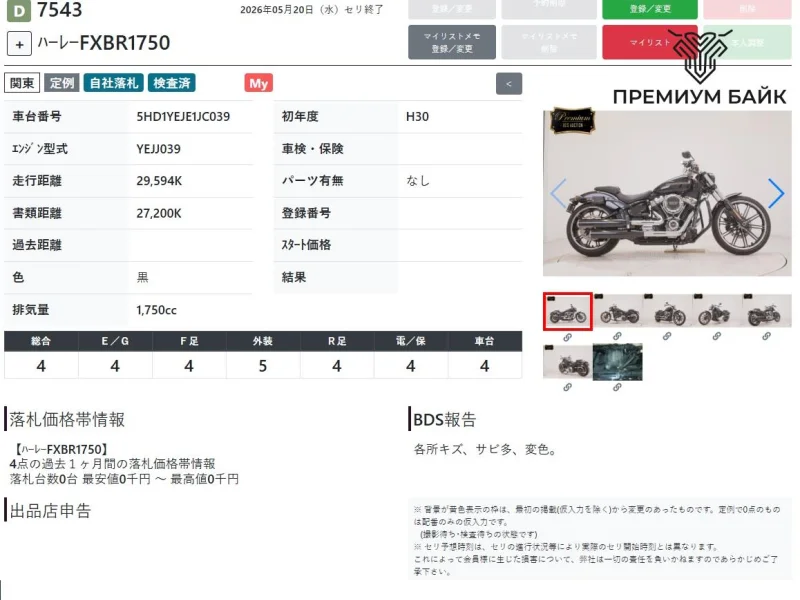Click the 【ハーレーFXBR1750】 price info line
The height and width of the screenshot is (600, 800).
(60, 449)
